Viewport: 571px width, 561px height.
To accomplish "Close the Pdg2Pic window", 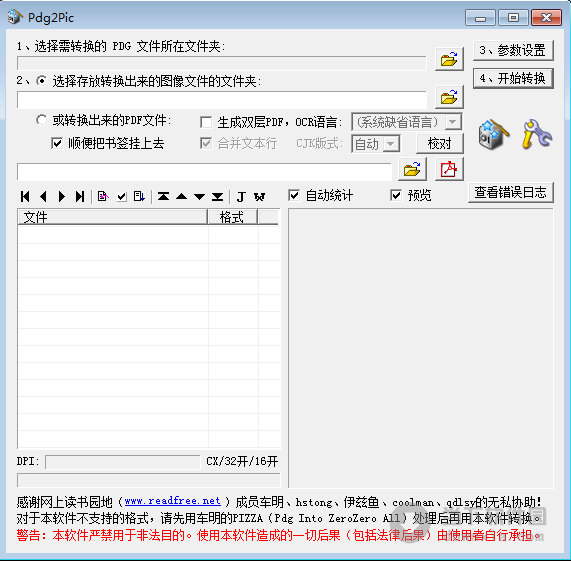I will pos(546,17).
